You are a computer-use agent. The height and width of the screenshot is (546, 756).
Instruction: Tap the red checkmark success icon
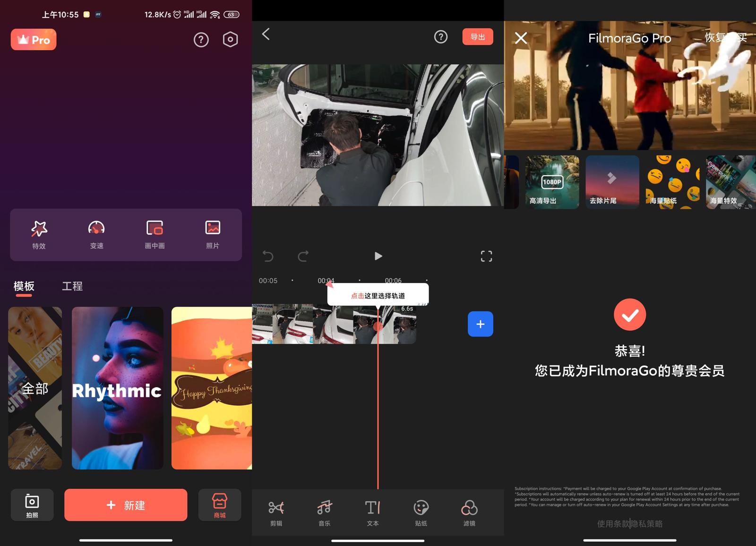(x=630, y=315)
